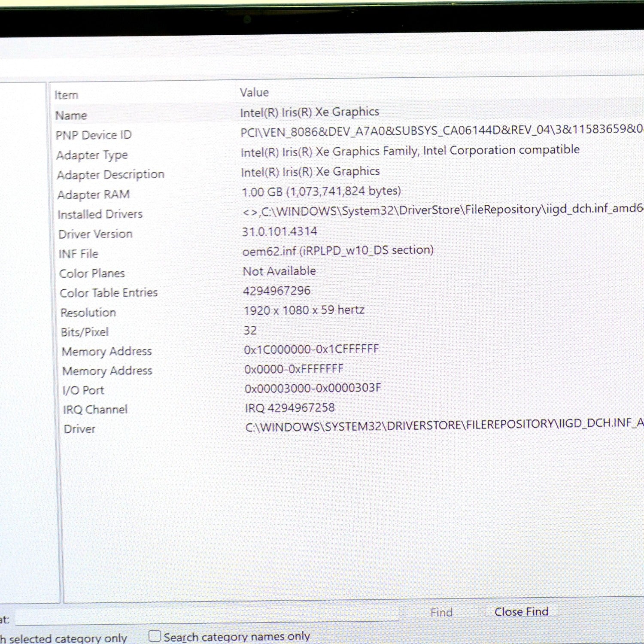Image resolution: width=644 pixels, height=644 pixels.
Task: Select the Adapter Description row label
Action: [111, 175]
